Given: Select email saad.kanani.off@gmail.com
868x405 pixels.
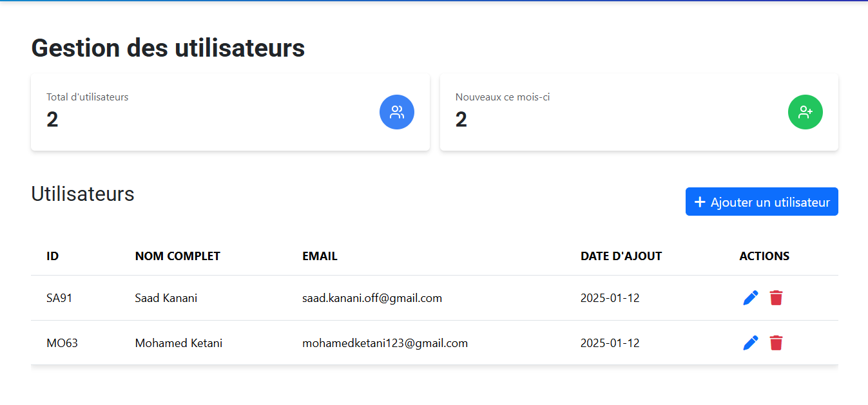Looking at the screenshot, I should coord(372,298).
